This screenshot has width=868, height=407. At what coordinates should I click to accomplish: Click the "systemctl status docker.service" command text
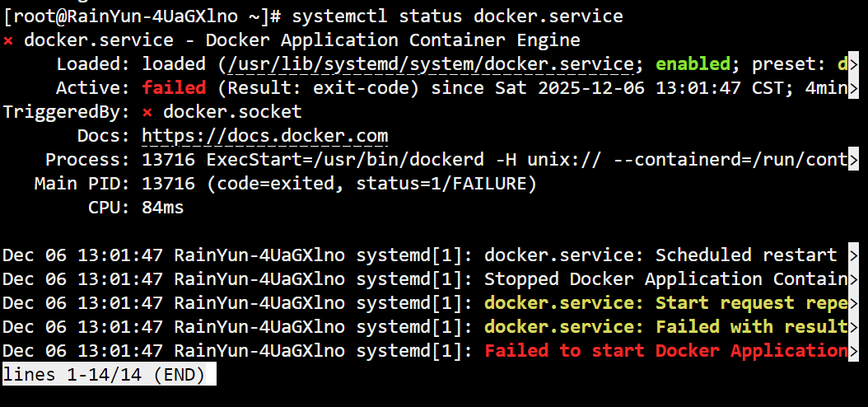tap(457, 16)
